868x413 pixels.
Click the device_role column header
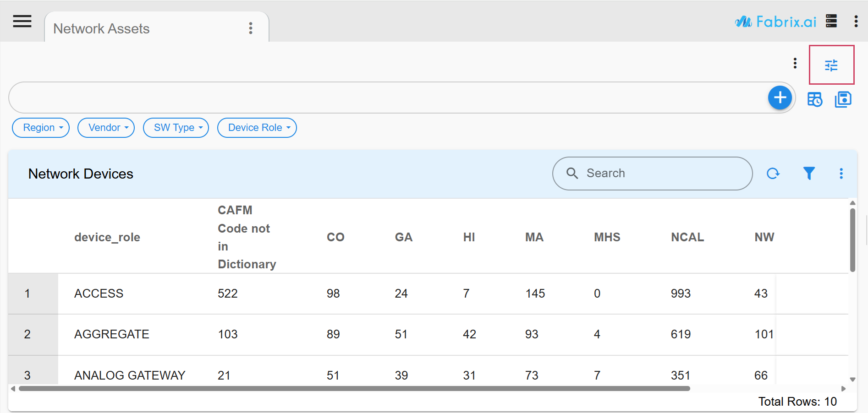click(x=107, y=237)
